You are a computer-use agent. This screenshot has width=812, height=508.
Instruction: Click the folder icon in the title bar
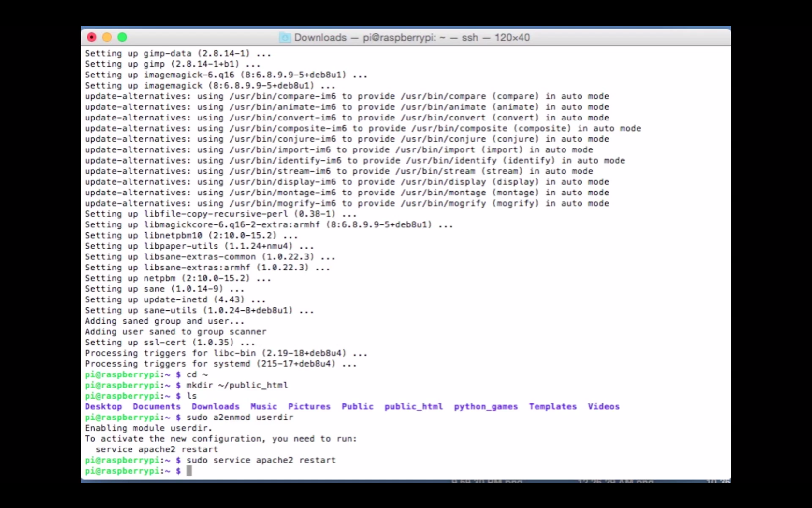(x=285, y=37)
